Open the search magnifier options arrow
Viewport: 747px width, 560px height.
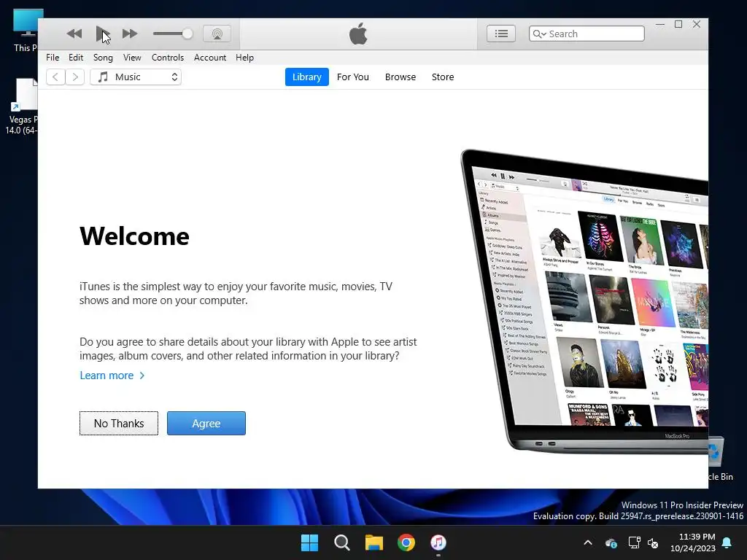(540, 34)
